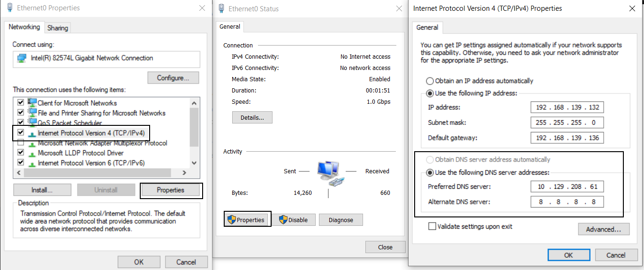This screenshot has height=270, width=644.
Task: Enable Microsoft Network Adapter Multiplexor Protocol checkbox
Action: coord(21,143)
